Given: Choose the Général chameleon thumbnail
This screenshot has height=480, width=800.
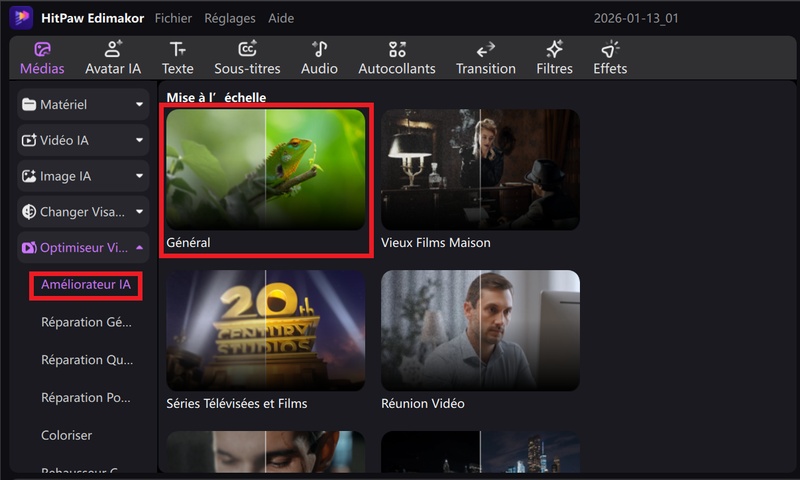Looking at the screenshot, I should (x=266, y=169).
